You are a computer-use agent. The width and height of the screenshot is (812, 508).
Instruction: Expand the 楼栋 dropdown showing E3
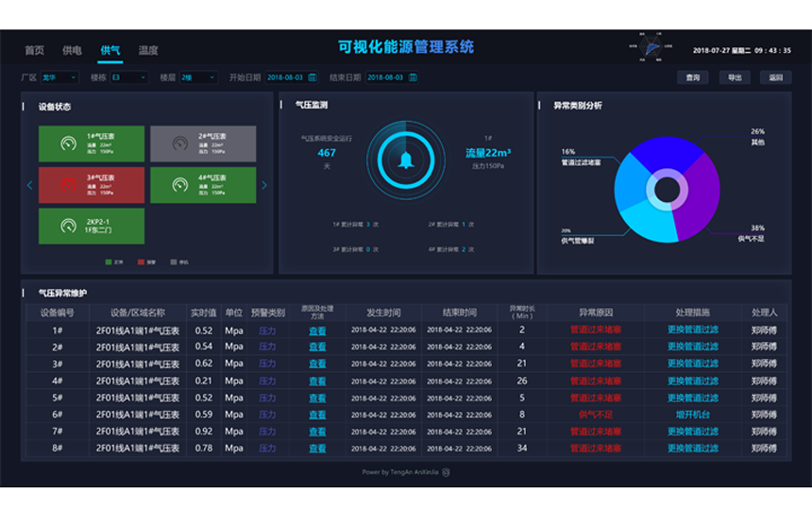point(129,77)
